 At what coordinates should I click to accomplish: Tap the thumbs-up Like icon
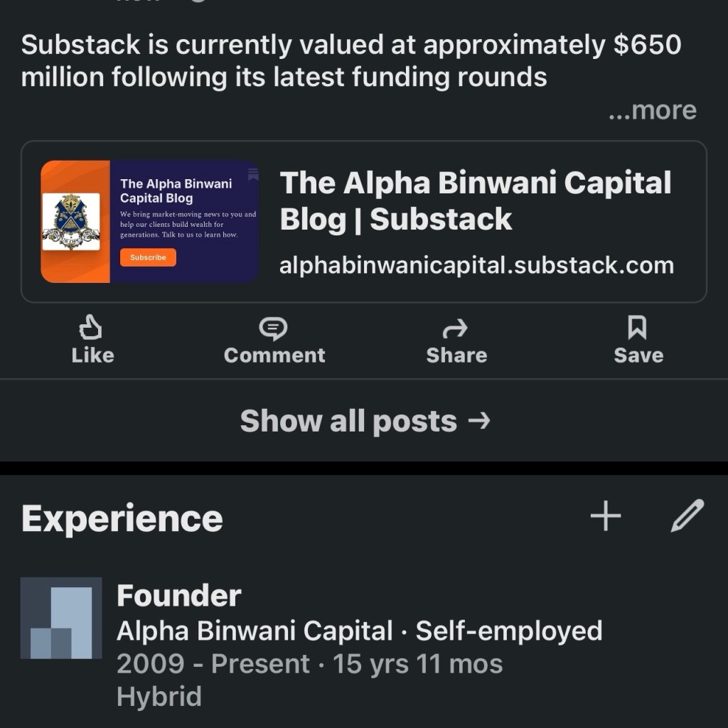pyautogui.click(x=92, y=328)
